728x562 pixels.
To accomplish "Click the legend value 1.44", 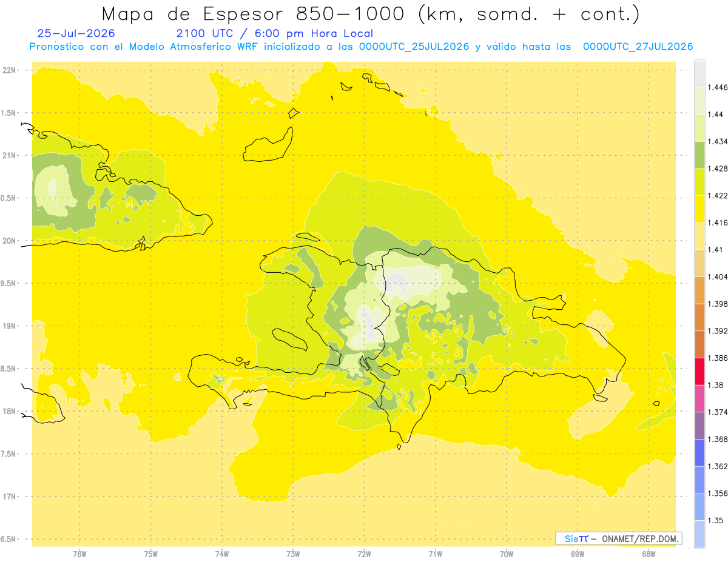I will click(x=716, y=114).
